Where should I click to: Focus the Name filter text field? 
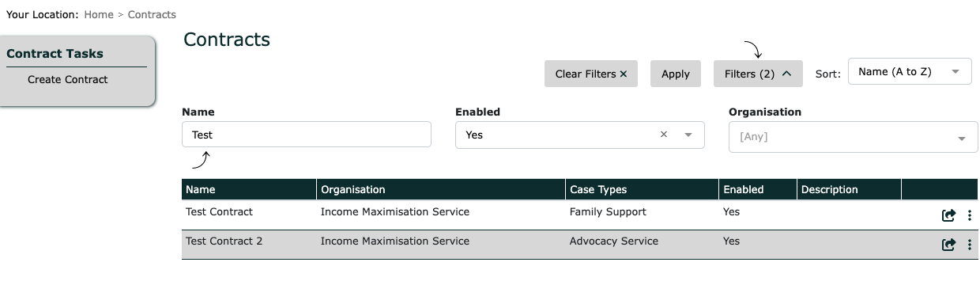coord(307,135)
